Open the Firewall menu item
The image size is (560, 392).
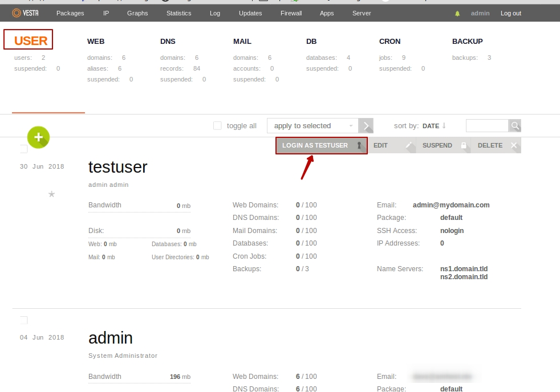[x=291, y=13]
